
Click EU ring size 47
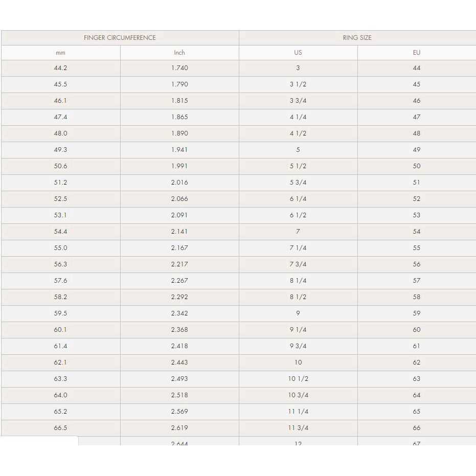[416, 117]
